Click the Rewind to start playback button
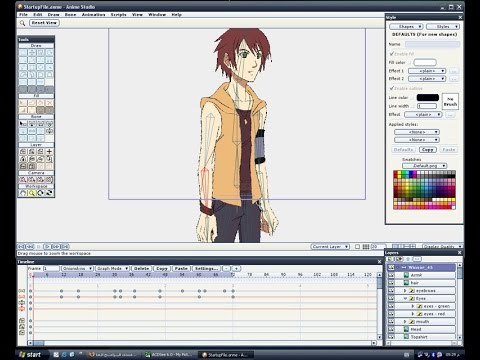 pyautogui.click(x=21, y=247)
